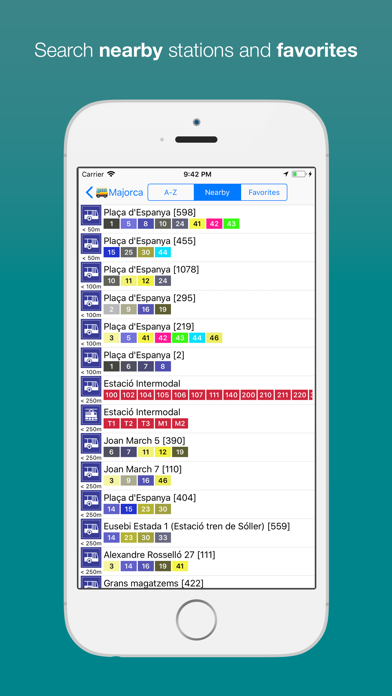Tap line 46 badge in stop [219]
392x696 pixels.
pyautogui.click(x=214, y=338)
